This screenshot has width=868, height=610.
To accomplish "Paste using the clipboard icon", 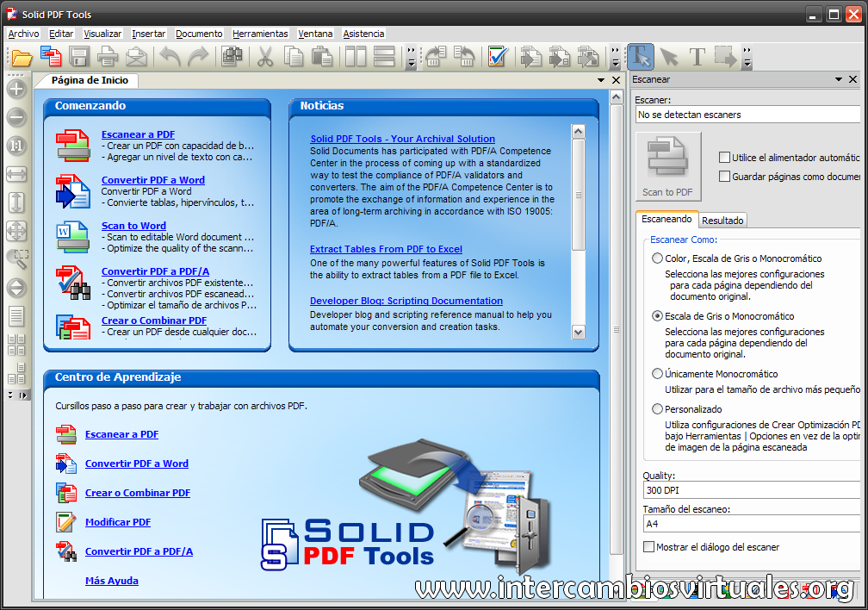I will (x=322, y=57).
